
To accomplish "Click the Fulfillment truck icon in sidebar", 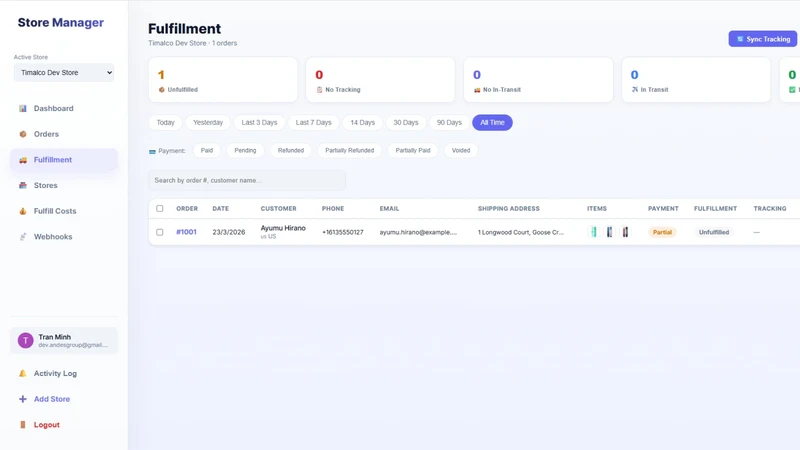I will coord(22,160).
